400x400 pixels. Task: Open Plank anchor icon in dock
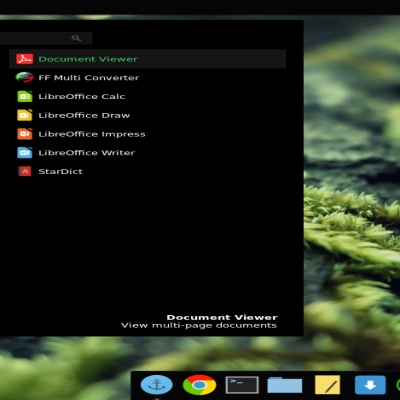coord(157,385)
